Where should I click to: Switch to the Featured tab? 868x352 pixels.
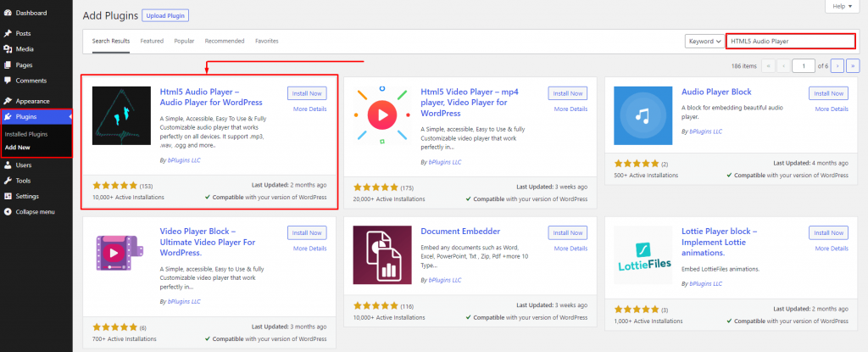pos(152,41)
